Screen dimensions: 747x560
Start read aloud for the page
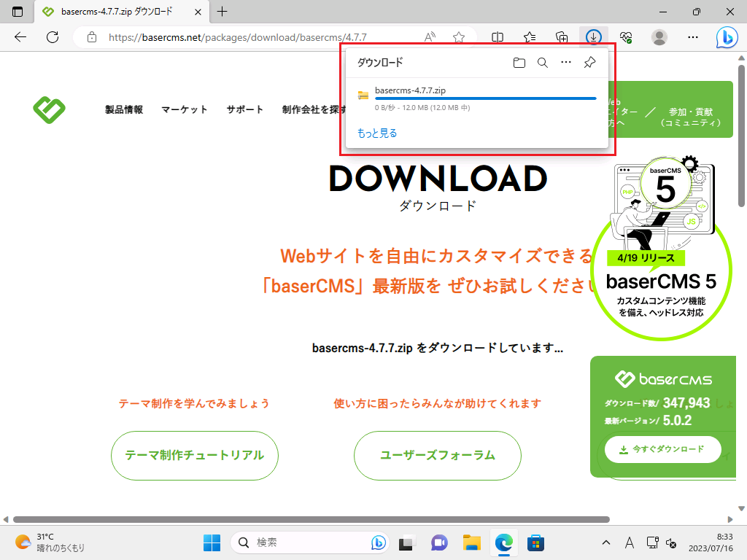pyautogui.click(x=429, y=36)
